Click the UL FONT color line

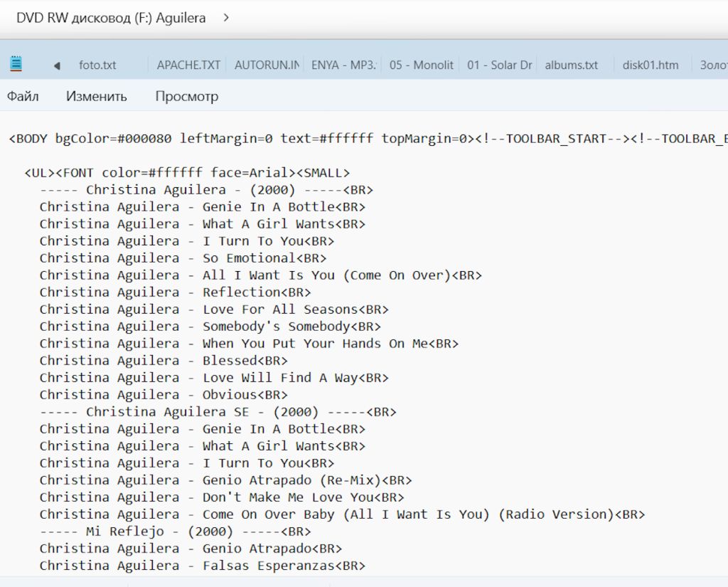click(187, 173)
